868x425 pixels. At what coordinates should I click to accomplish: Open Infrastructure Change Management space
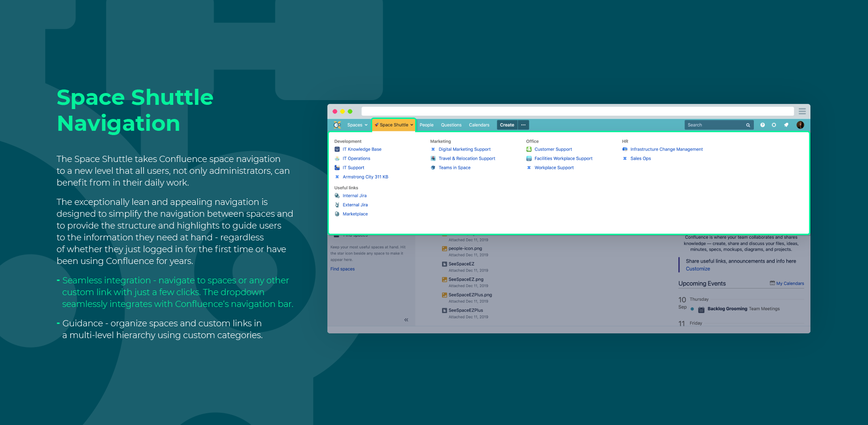click(x=667, y=149)
